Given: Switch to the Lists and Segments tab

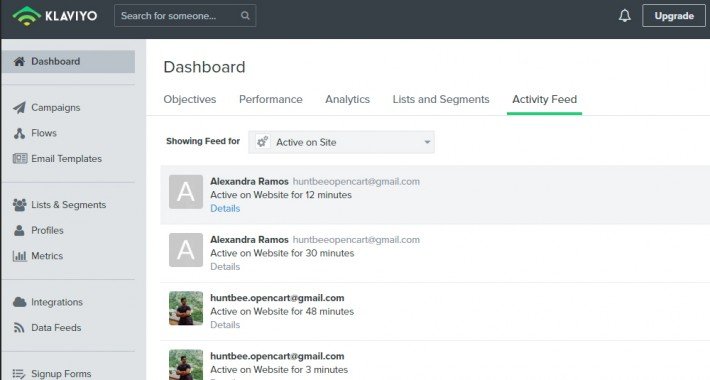Looking at the screenshot, I should click(x=441, y=99).
